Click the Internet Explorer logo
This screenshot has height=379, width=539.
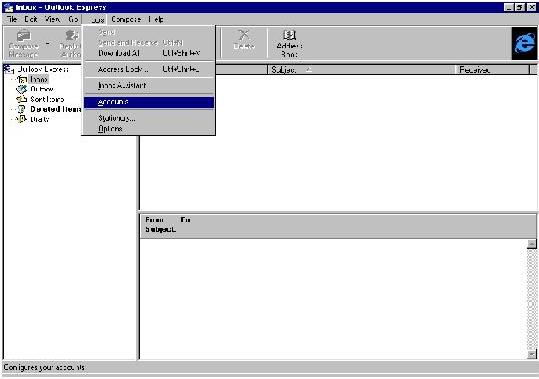click(524, 44)
